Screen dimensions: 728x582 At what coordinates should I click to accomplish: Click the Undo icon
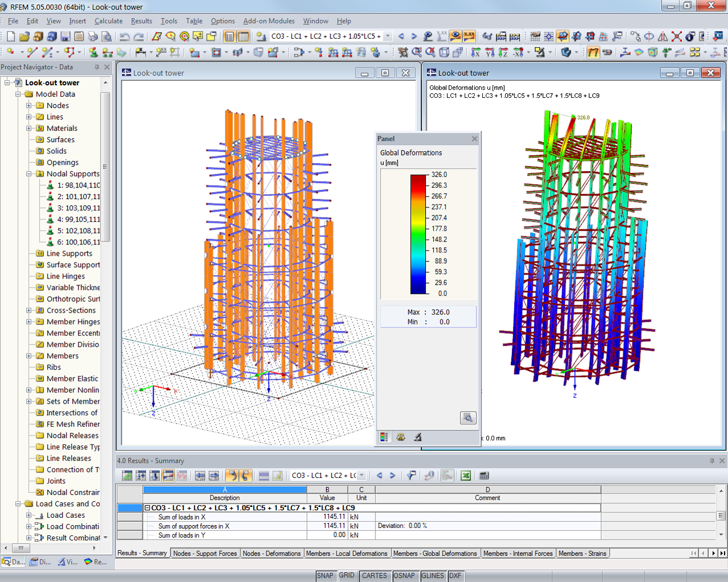pyautogui.click(x=124, y=36)
